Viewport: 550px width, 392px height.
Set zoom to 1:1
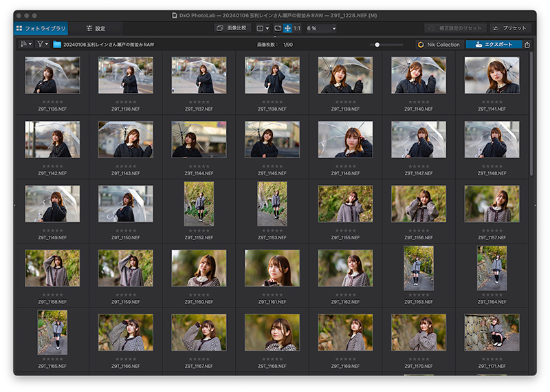pyautogui.click(x=297, y=28)
